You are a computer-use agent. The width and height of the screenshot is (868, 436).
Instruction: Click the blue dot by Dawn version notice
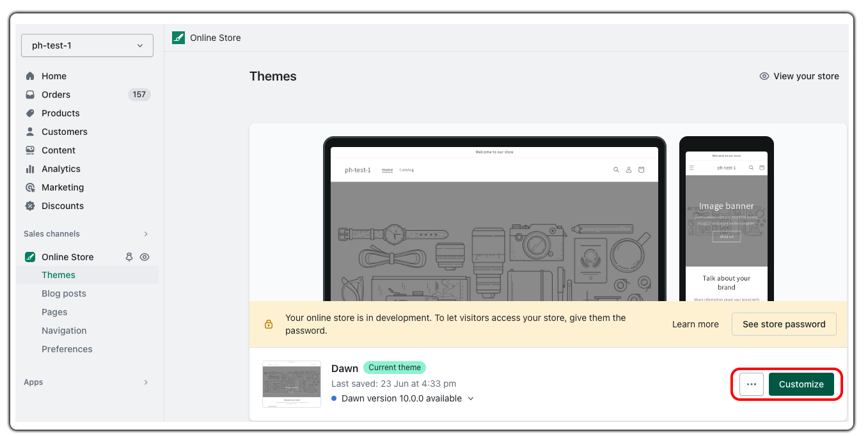334,398
